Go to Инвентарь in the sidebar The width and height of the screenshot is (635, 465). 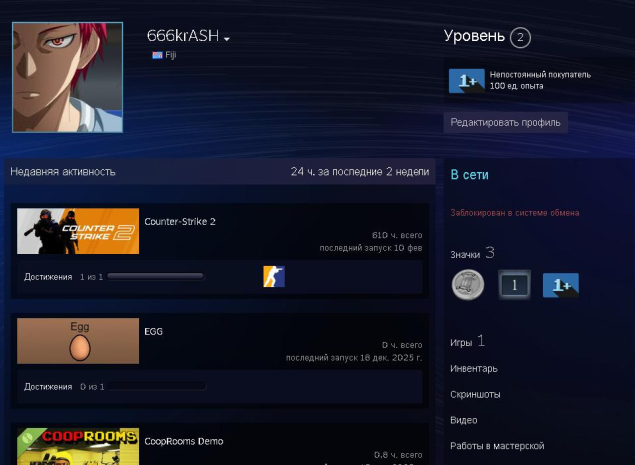point(473,368)
